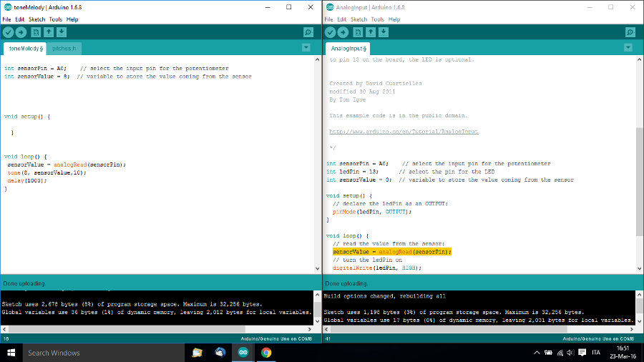
Task: Click console horizontal scrollbar in AnalogInput window
Action: click(449, 329)
